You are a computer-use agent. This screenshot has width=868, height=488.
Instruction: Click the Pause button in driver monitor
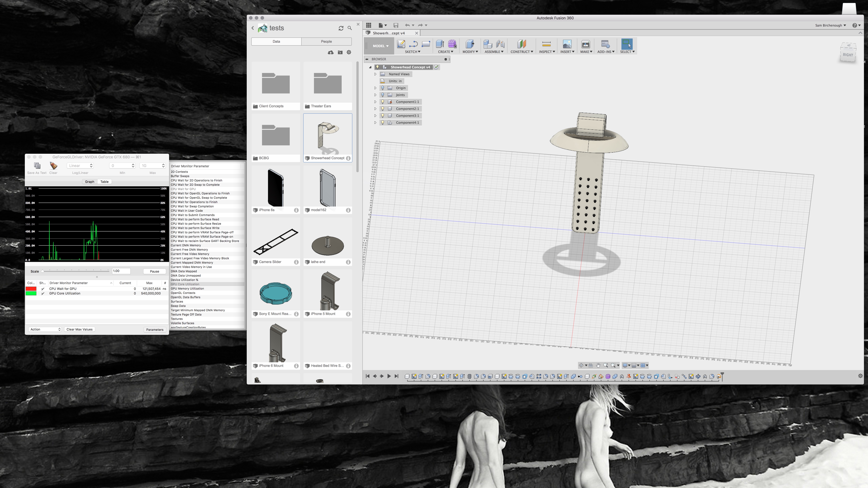click(x=154, y=271)
